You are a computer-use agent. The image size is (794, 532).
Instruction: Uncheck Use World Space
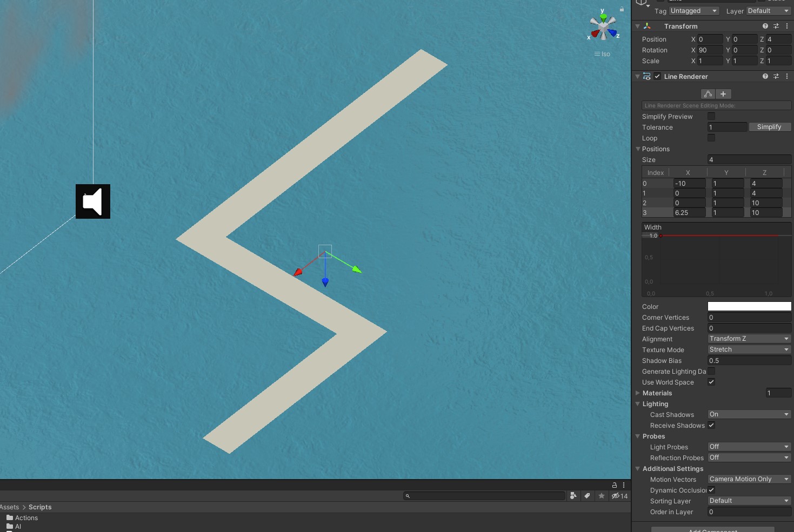click(x=711, y=382)
